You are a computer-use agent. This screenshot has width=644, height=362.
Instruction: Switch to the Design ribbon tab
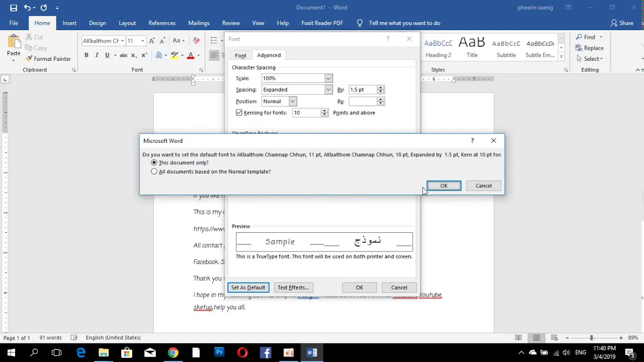pyautogui.click(x=97, y=23)
